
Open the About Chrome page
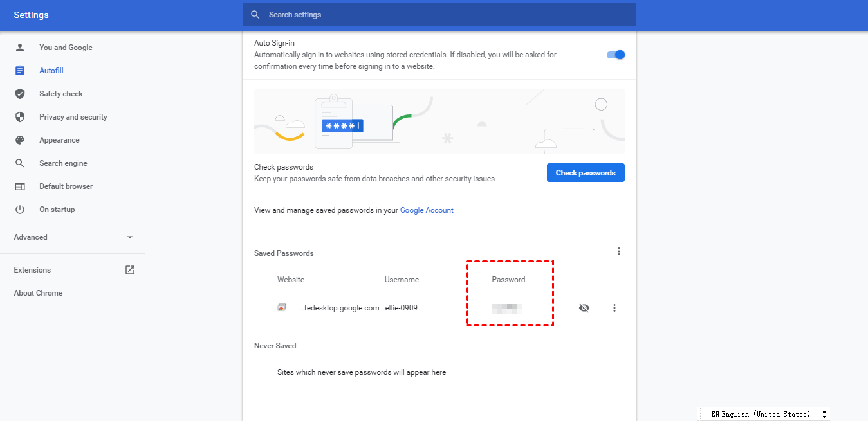pyautogui.click(x=38, y=293)
